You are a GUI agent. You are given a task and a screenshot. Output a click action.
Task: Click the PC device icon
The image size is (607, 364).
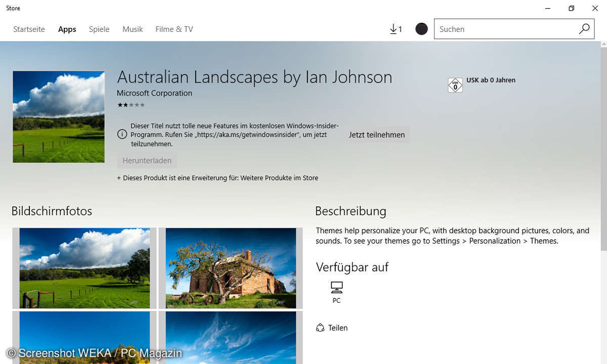tap(336, 288)
